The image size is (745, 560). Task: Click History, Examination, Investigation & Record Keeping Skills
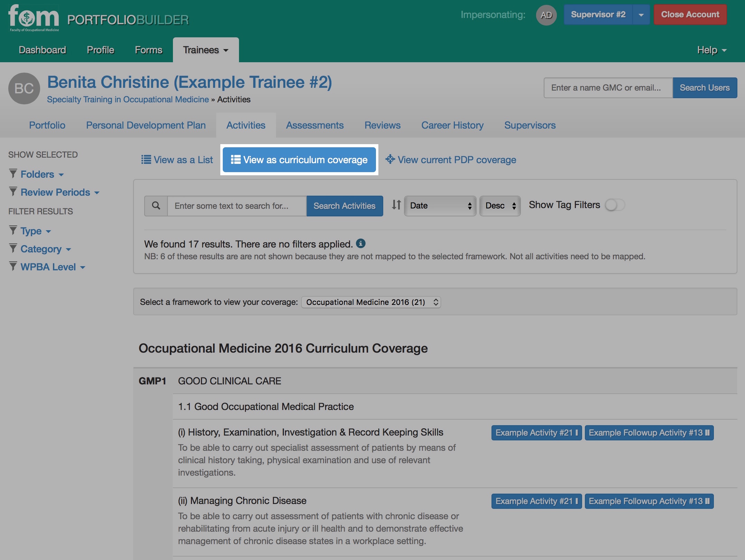(x=311, y=432)
